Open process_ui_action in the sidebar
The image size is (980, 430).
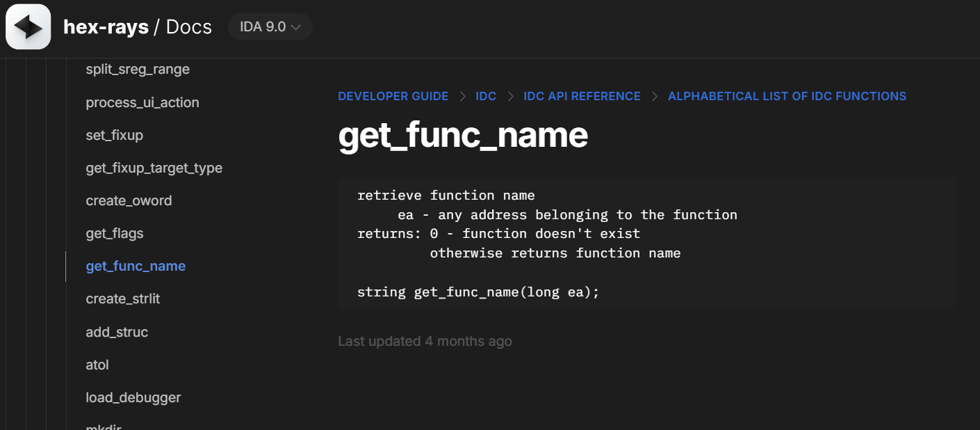pos(142,102)
